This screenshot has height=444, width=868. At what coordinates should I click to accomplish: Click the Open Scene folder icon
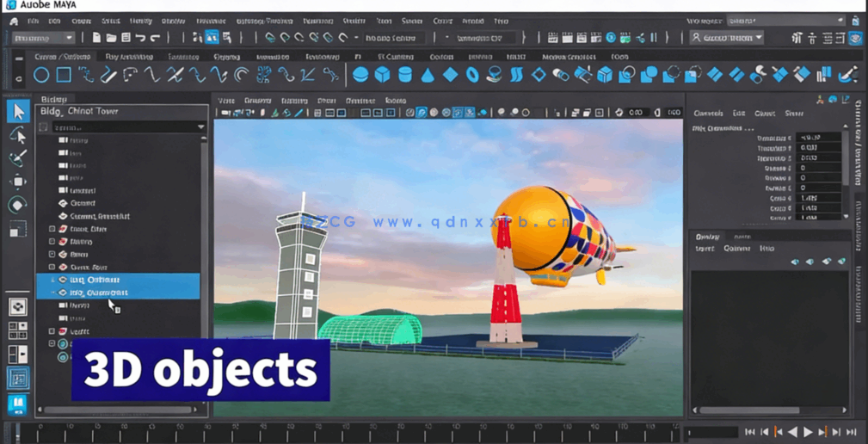(x=111, y=38)
